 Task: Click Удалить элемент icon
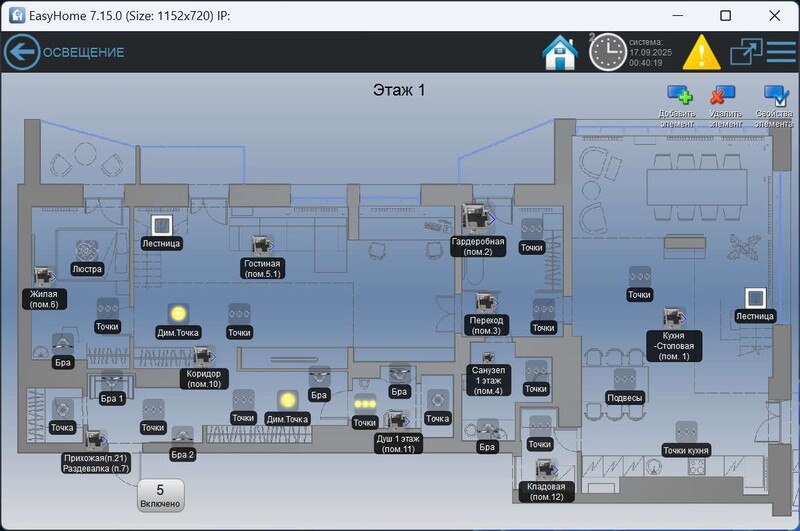click(722, 96)
